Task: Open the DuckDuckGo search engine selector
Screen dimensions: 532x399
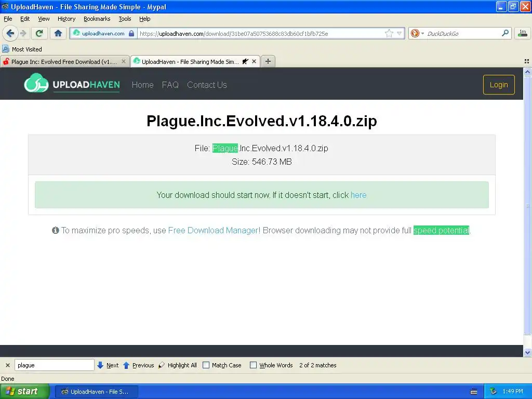Action: pyautogui.click(x=417, y=33)
